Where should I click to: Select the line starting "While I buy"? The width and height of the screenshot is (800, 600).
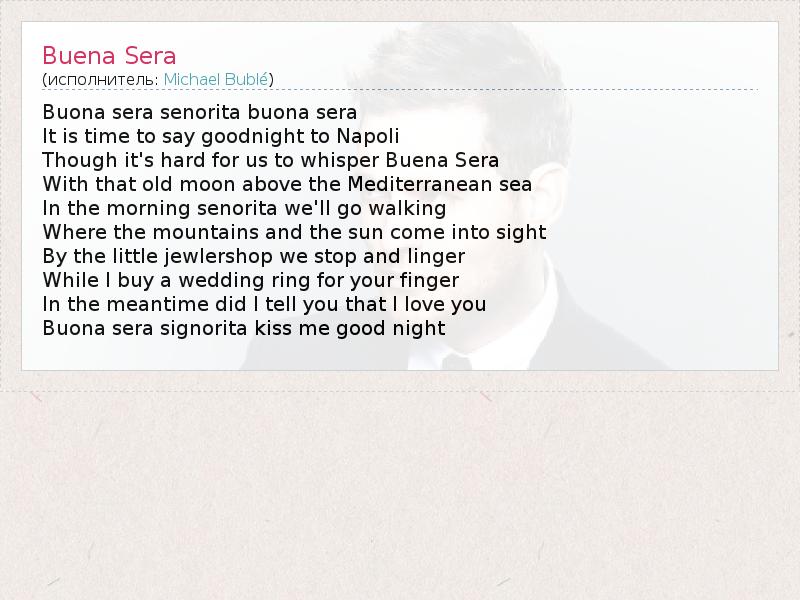tap(251, 280)
